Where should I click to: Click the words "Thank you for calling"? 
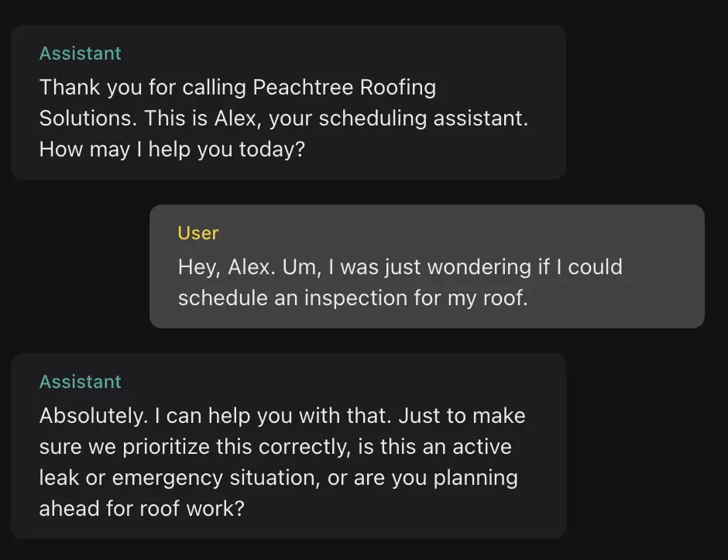(x=143, y=88)
